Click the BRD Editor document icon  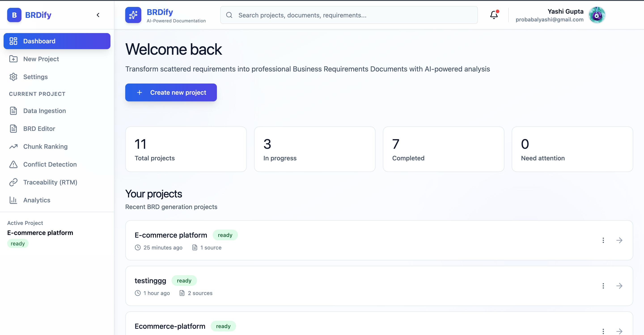point(13,129)
